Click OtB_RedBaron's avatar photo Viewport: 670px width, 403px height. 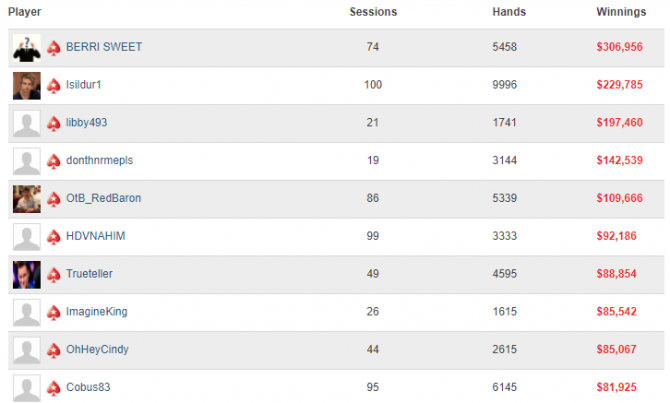(x=27, y=199)
